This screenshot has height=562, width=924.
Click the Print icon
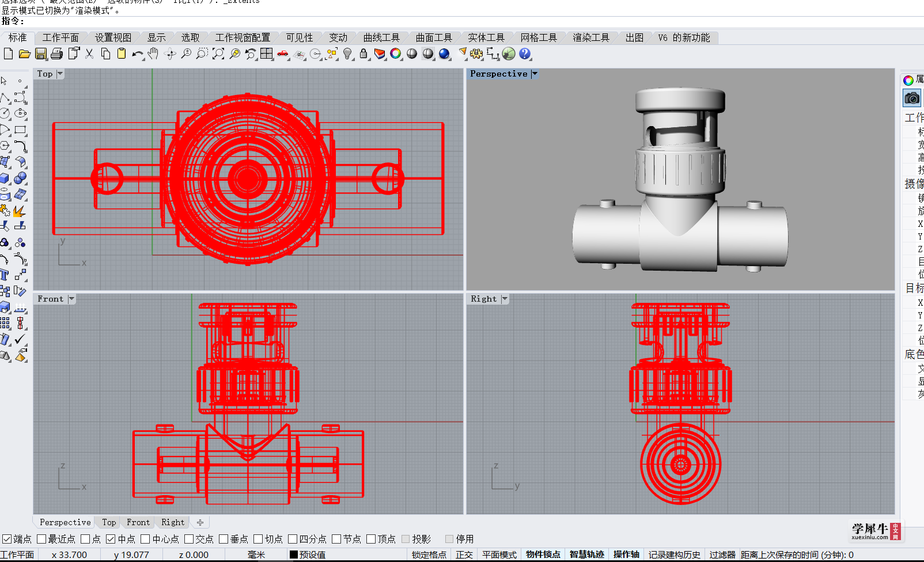(x=56, y=54)
